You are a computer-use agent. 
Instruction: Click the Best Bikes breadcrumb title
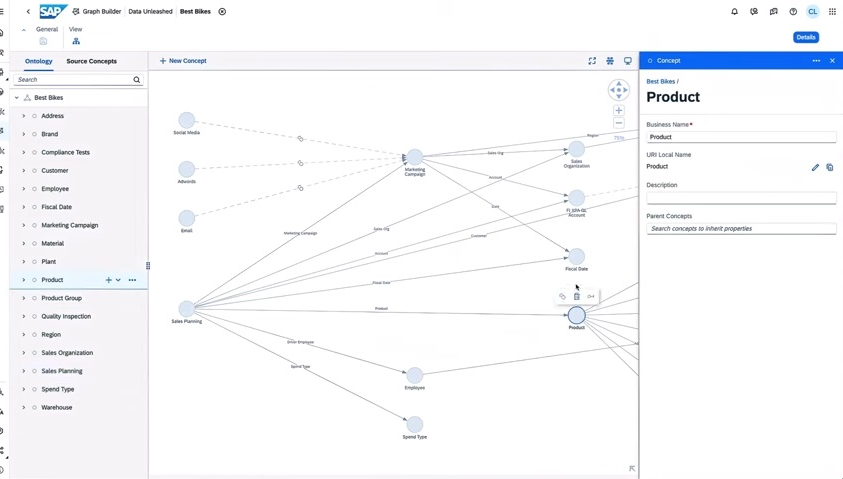[x=195, y=11]
